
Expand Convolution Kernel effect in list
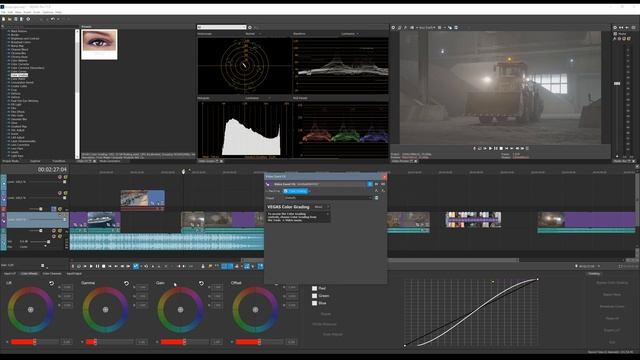[9, 82]
